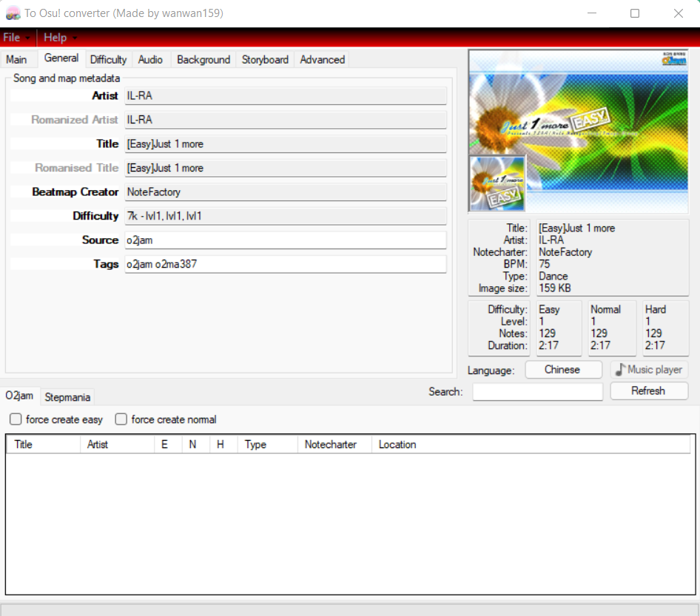Minimize the converter window
Screen dimensions: 700x616
[592, 13]
